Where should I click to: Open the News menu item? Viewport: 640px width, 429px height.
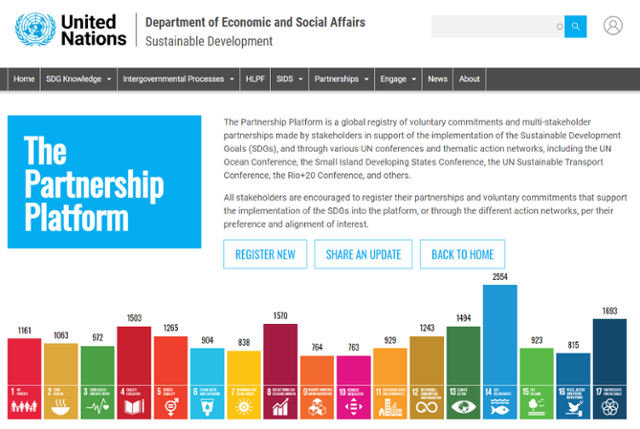[x=437, y=79]
